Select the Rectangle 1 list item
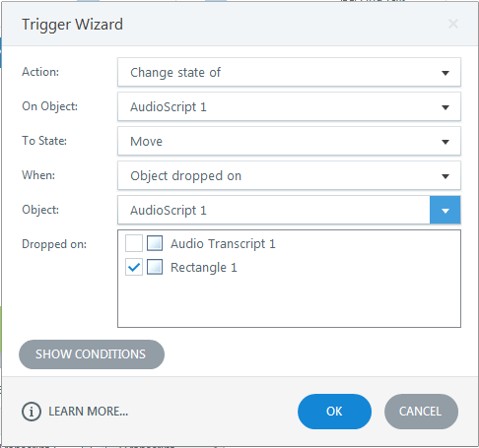This screenshot has width=479, height=448. (x=204, y=267)
